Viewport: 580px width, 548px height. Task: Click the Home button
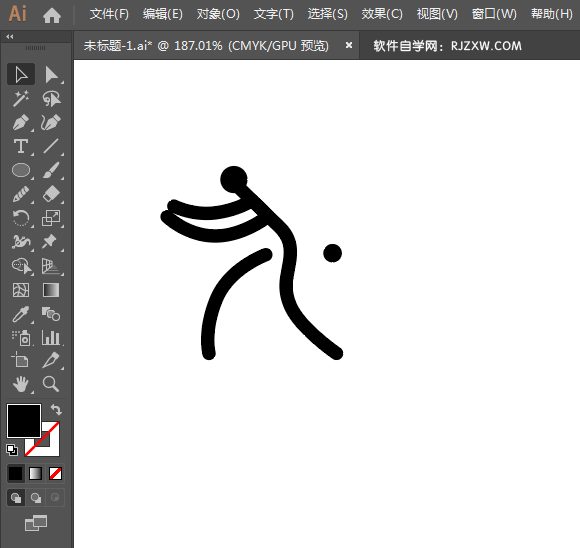[51, 15]
